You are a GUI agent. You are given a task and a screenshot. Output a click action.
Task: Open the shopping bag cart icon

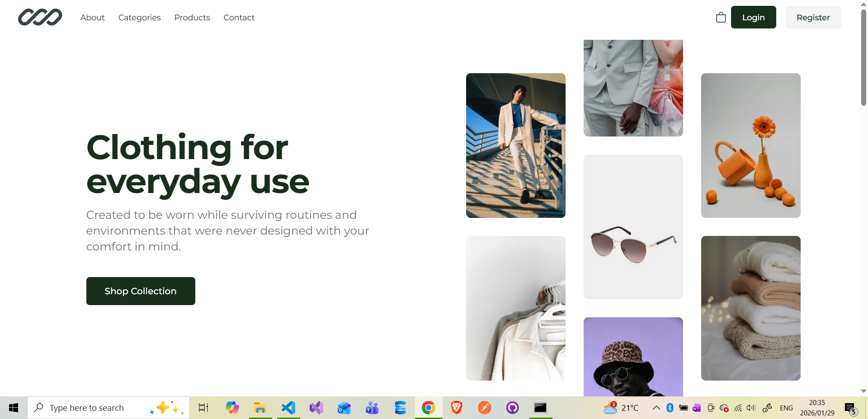click(x=721, y=18)
